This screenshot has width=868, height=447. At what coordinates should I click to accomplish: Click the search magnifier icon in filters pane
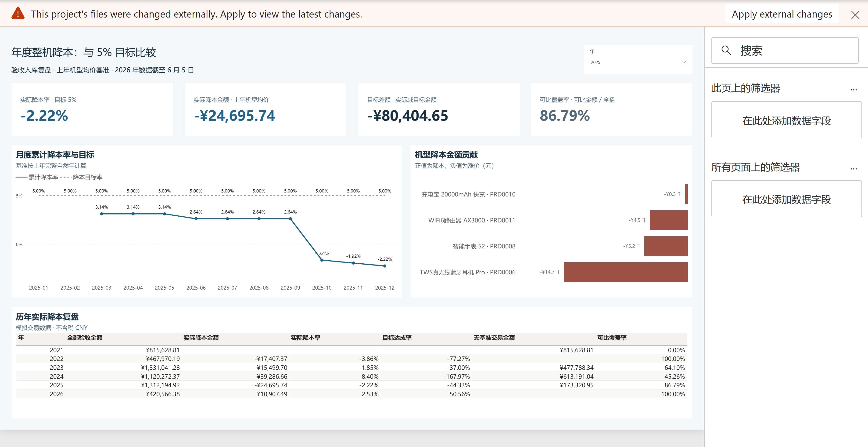pos(726,51)
